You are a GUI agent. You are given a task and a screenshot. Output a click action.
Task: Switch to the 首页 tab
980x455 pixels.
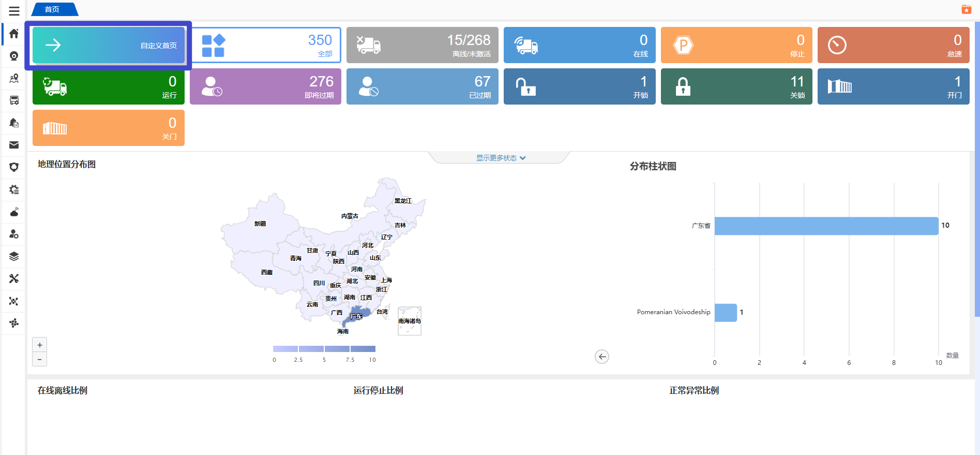click(x=53, y=9)
